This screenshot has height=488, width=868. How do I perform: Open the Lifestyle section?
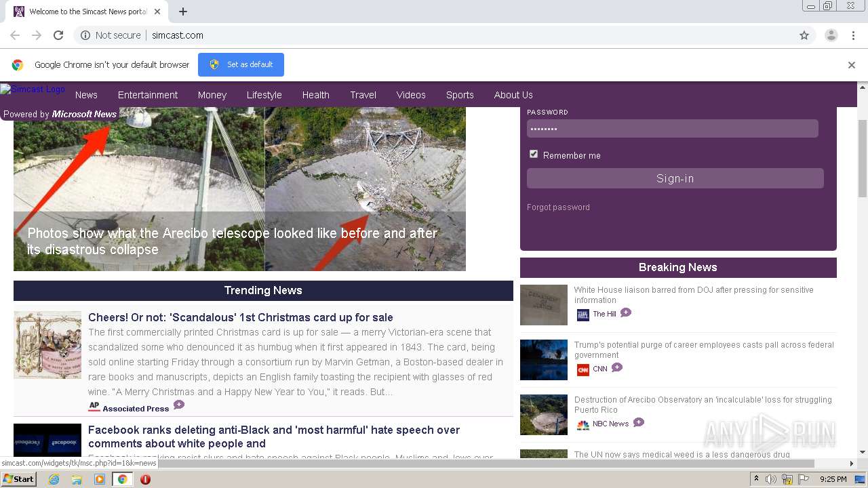coord(264,95)
